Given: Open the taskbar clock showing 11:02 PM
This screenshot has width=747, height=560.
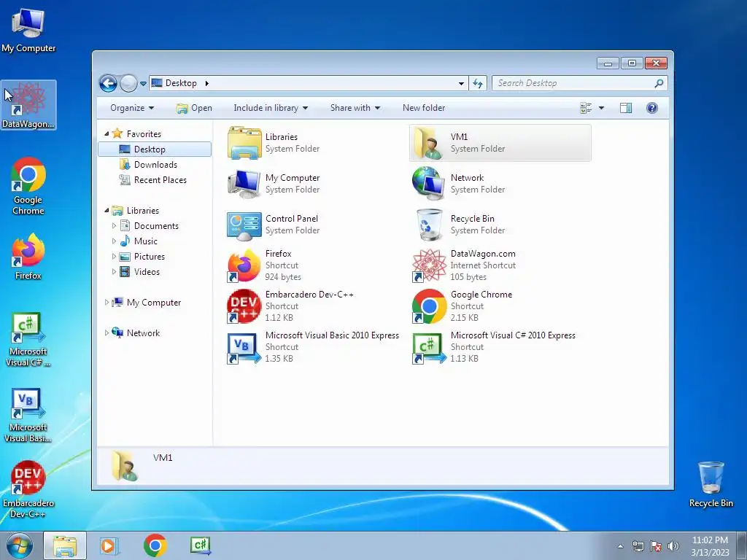Looking at the screenshot, I should pos(710,546).
